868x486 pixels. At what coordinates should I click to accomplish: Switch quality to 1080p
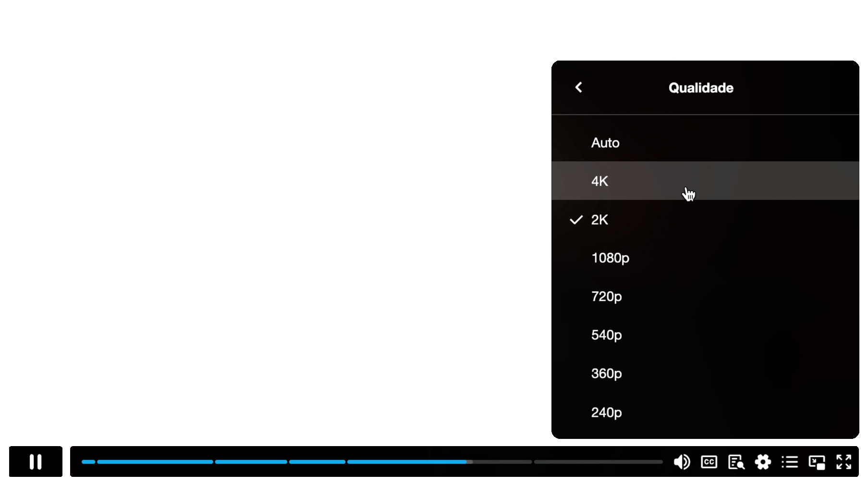pyautogui.click(x=705, y=258)
